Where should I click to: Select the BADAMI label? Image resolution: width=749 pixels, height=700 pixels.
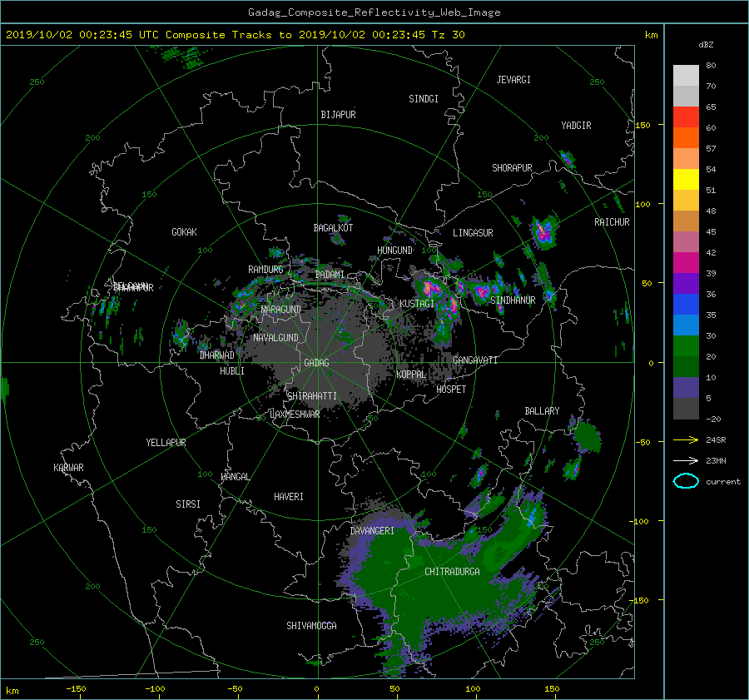(330, 275)
